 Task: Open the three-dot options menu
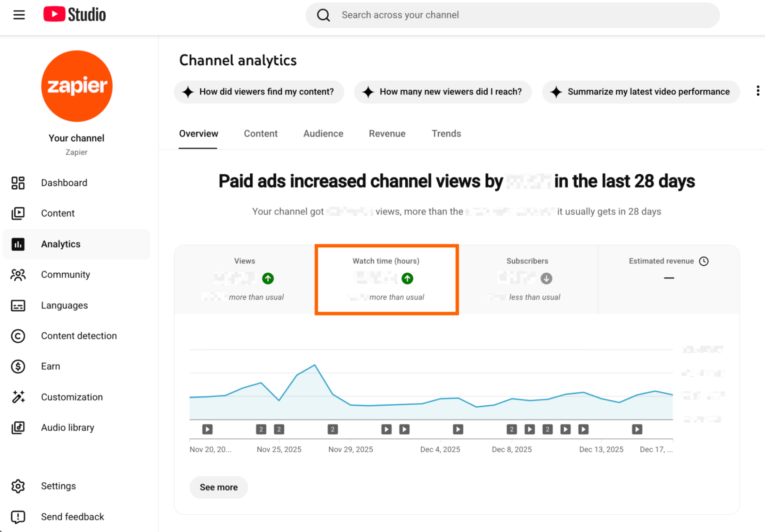758,91
